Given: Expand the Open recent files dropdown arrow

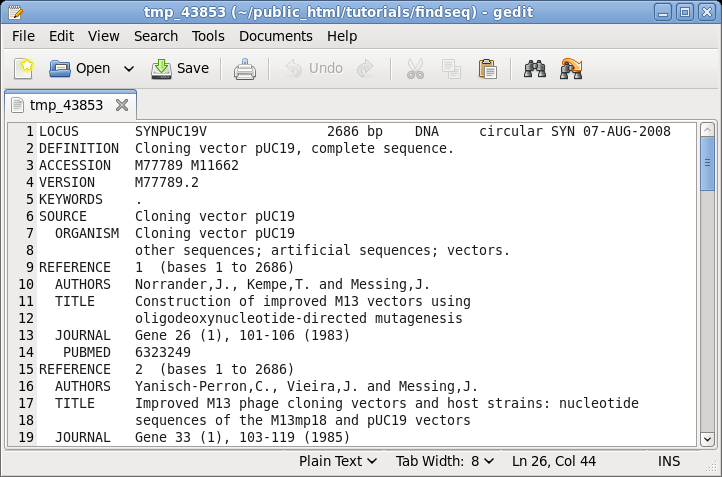Looking at the screenshot, I should [x=128, y=69].
